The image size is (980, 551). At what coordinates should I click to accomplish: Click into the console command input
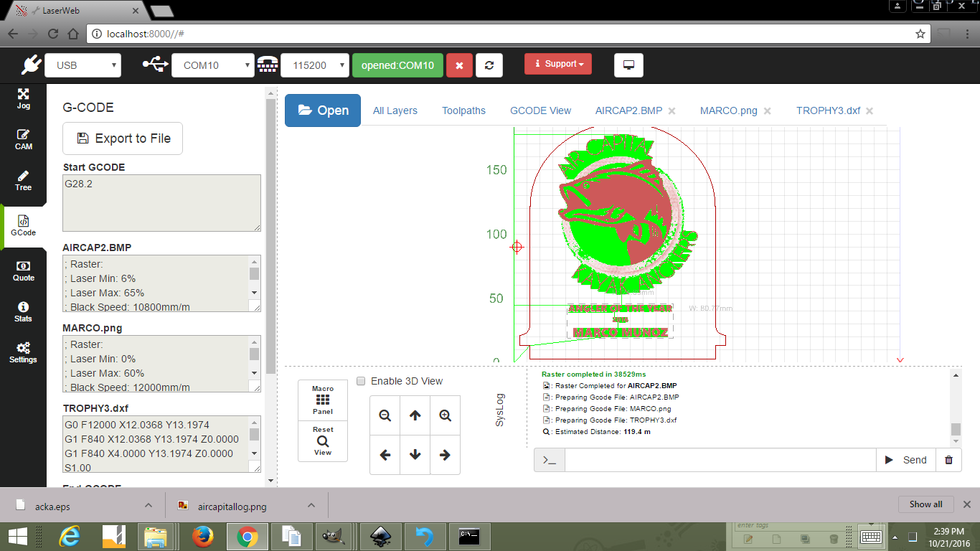tap(720, 460)
